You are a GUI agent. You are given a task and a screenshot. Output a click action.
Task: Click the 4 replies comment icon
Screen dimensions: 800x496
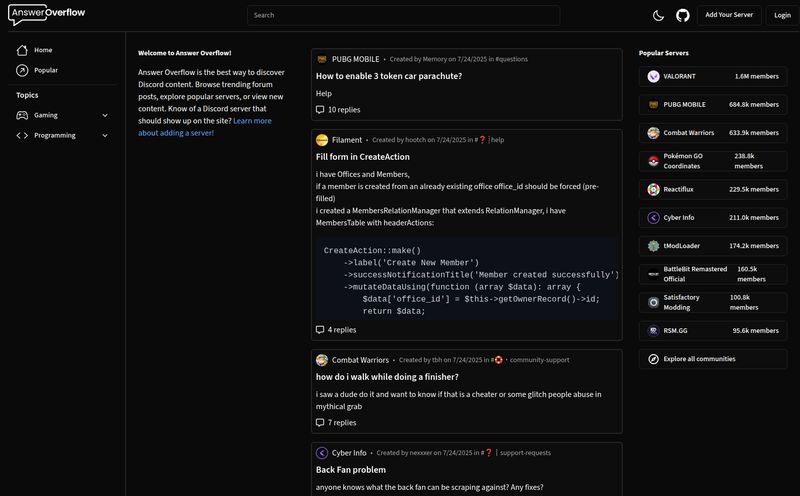(x=320, y=330)
